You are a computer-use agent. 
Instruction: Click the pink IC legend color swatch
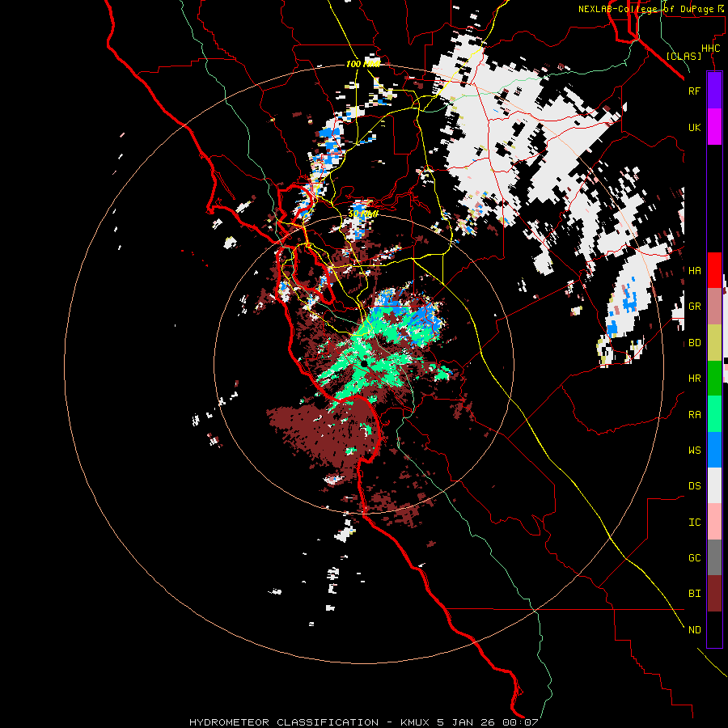point(714,522)
